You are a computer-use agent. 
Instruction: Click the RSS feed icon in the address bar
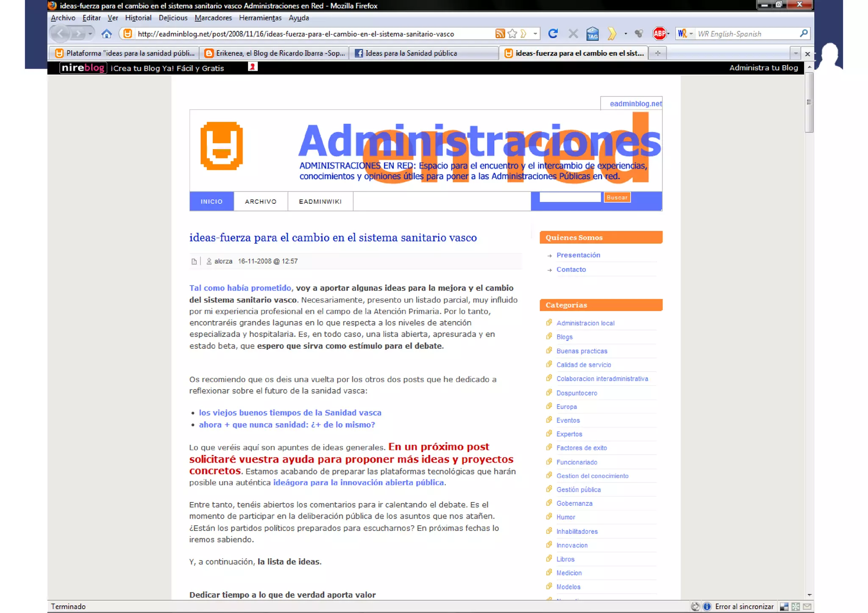click(500, 34)
